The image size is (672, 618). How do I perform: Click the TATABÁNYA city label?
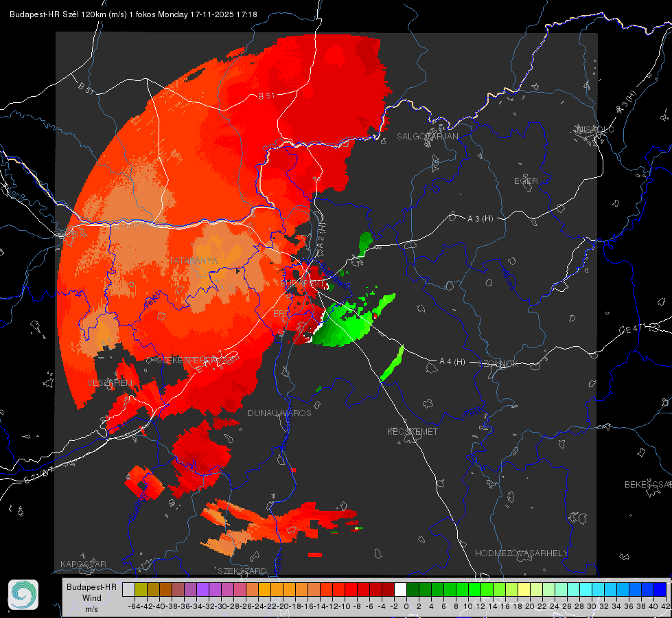click(x=193, y=261)
